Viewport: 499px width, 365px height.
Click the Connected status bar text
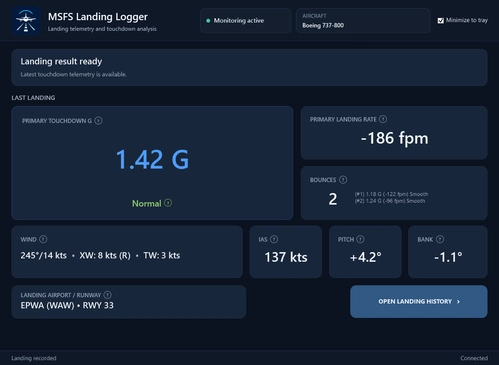tap(474, 358)
